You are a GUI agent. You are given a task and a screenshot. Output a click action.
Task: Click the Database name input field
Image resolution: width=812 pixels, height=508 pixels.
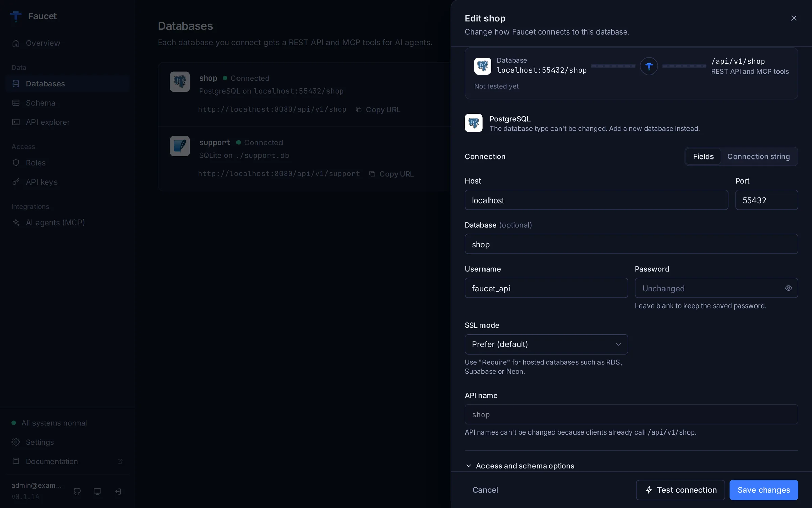point(631,244)
